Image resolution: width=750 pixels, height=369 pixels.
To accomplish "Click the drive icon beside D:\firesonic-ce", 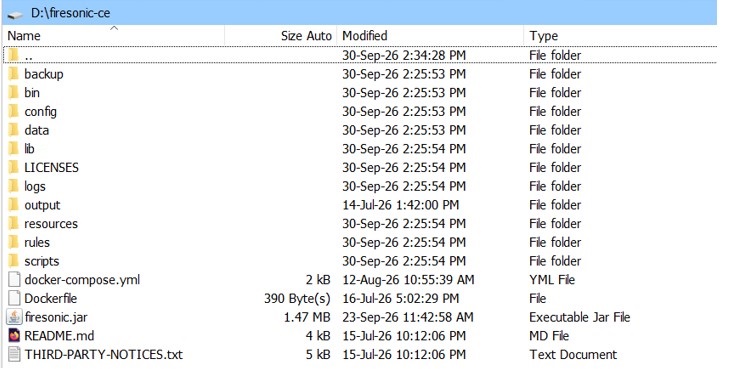I will click(15, 14).
